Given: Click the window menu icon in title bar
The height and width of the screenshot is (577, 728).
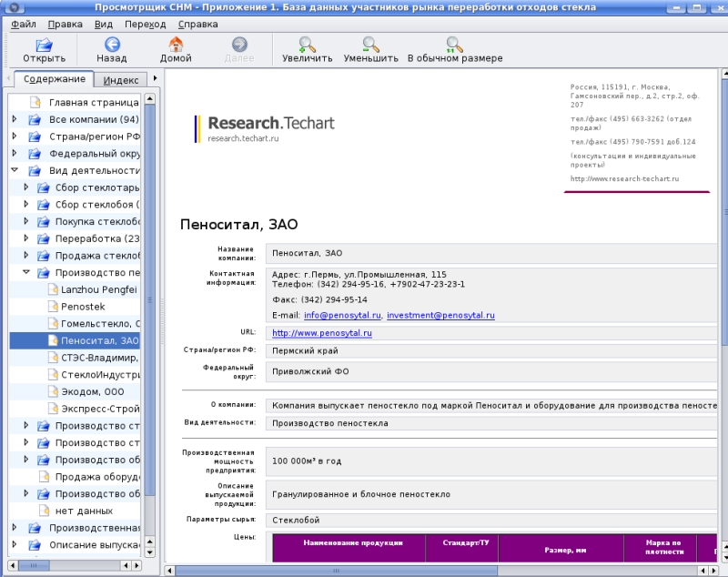Looking at the screenshot, I should pos(15,7).
